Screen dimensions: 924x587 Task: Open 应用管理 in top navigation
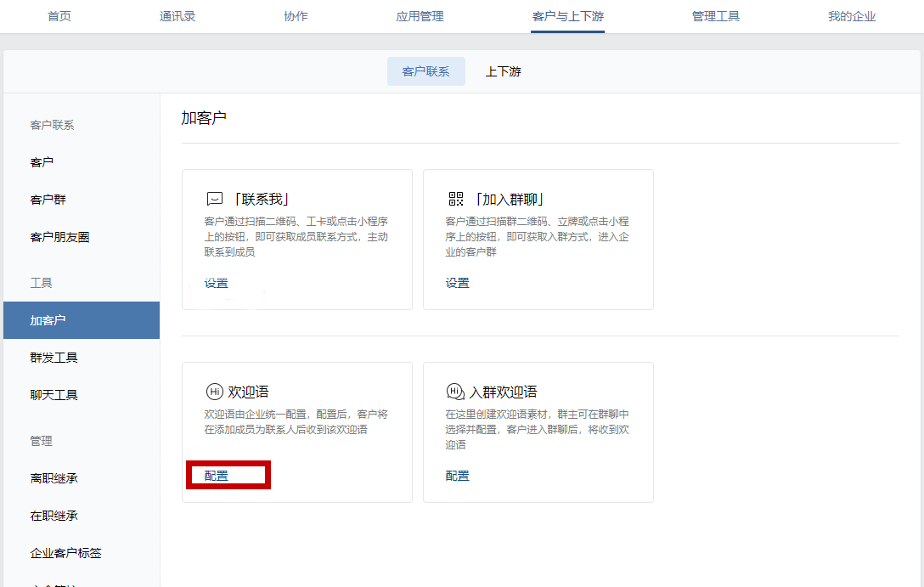[420, 16]
